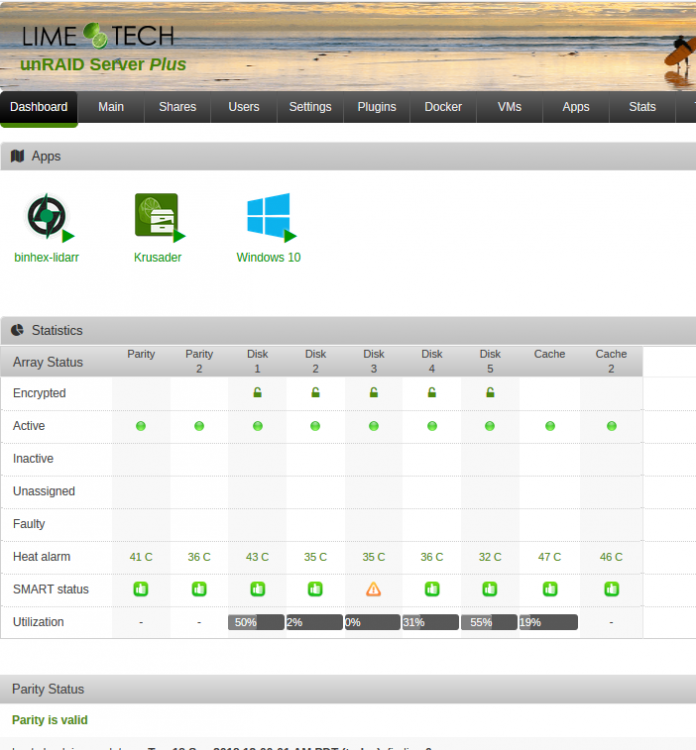696x750 pixels.
Task: Click the Disk 1 active green dot
Action: tap(257, 426)
